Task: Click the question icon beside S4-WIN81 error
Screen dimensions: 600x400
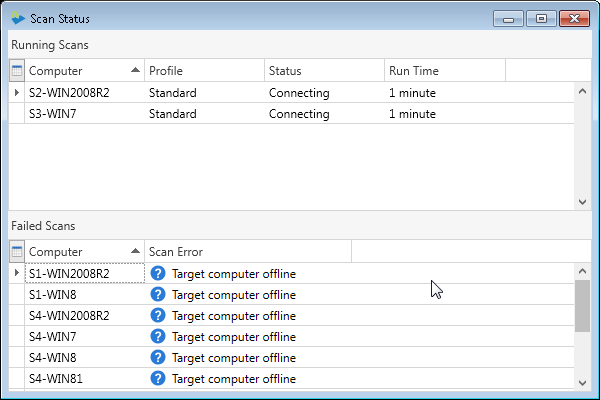Action: [158, 379]
